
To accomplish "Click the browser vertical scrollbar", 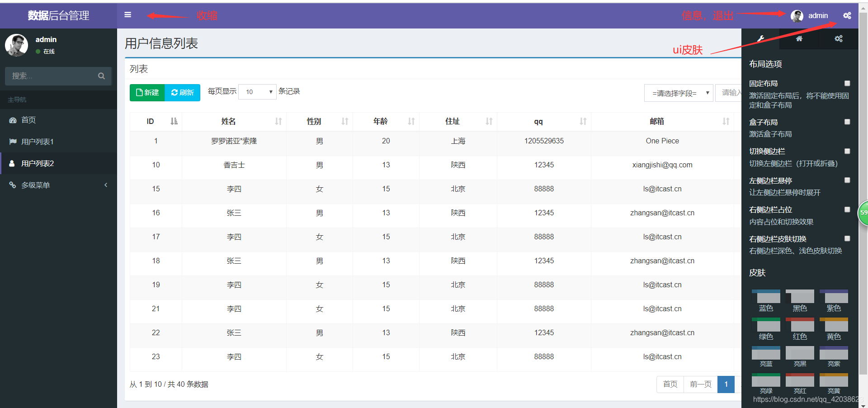I will click(x=863, y=195).
